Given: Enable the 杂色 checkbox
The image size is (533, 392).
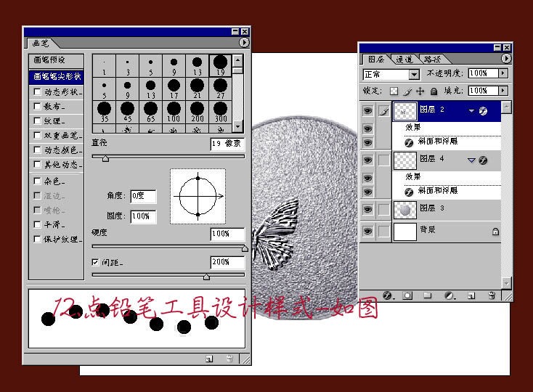Looking at the screenshot, I should pos(37,181).
